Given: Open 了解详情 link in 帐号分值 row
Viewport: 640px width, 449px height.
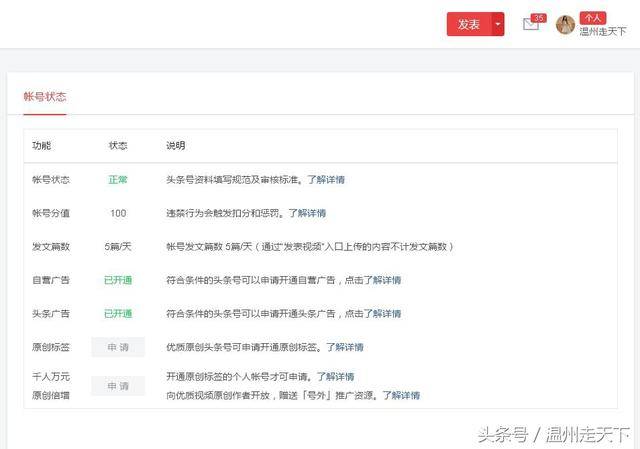Looking at the screenshot, I should (307, 213).
